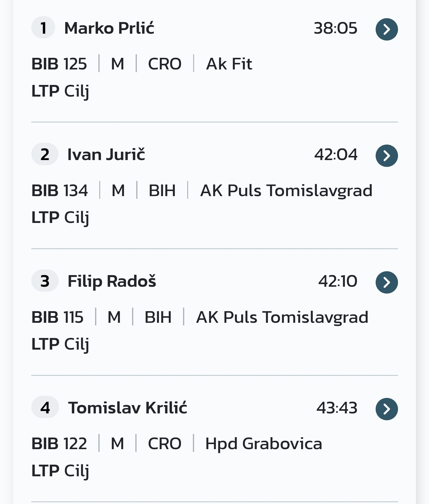Image resolution: width=429 pixels, height=504 pixels.
Task: Open Ivan Jurič details arrow
Action: pos(386,156)
